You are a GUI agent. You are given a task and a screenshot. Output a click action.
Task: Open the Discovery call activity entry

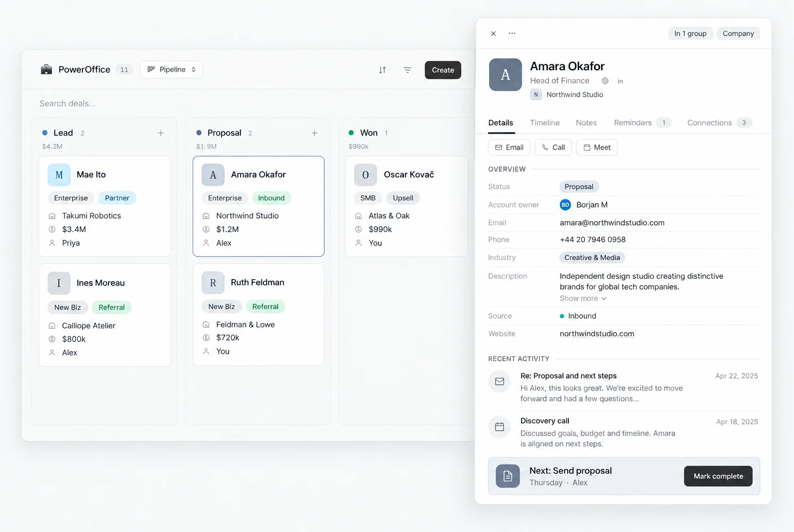(x=624, y=433)
